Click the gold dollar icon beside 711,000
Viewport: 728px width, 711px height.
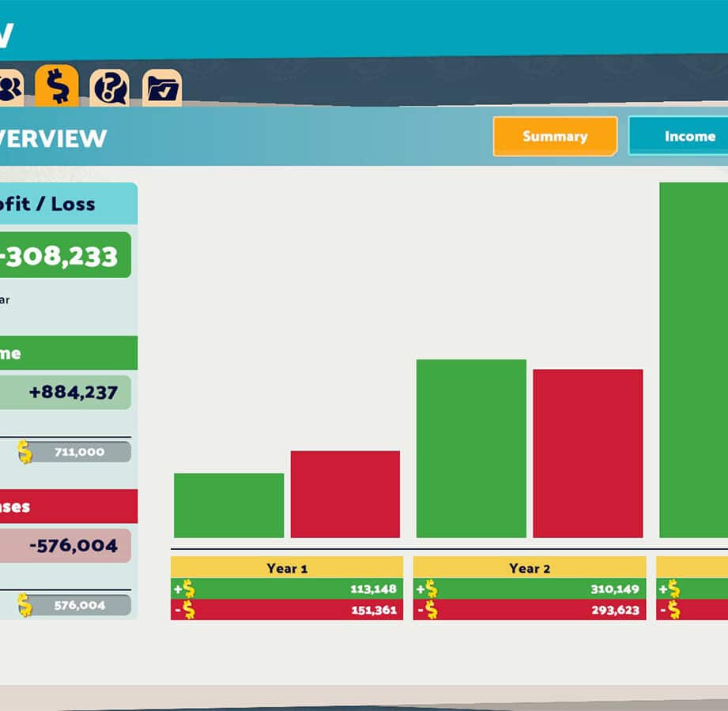coord(25,452)
